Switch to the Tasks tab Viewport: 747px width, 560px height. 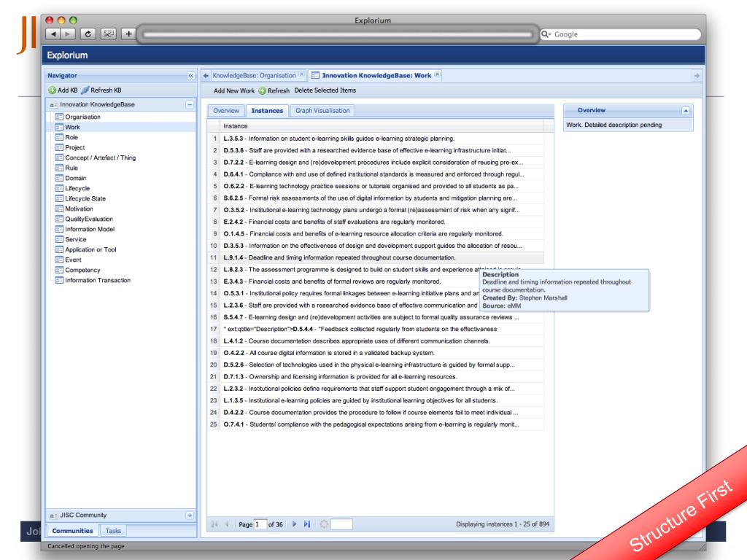[x=113, y=531]
